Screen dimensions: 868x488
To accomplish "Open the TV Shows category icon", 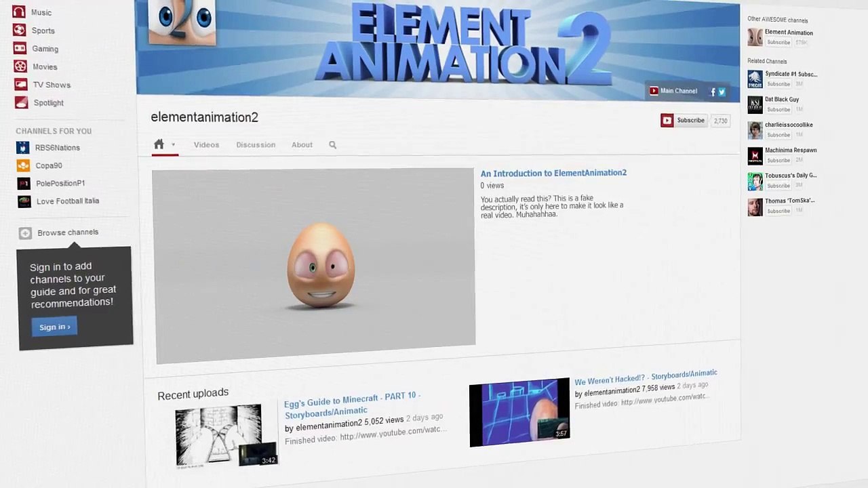I will pyautogui.click(x=21, y=85).
